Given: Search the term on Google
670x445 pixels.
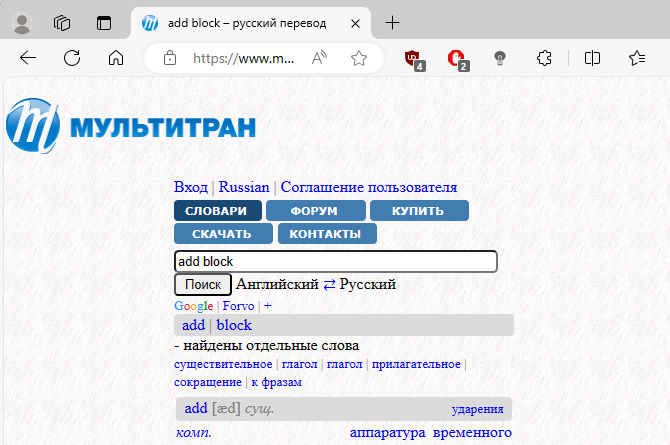Looking at the screenshot, I should pyautogui.click(x=194, y=306).
